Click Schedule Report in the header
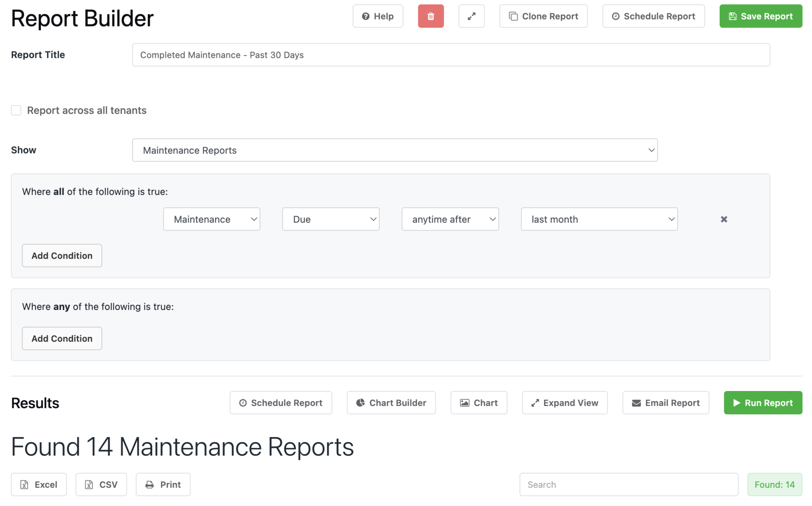 click(653, 16)
